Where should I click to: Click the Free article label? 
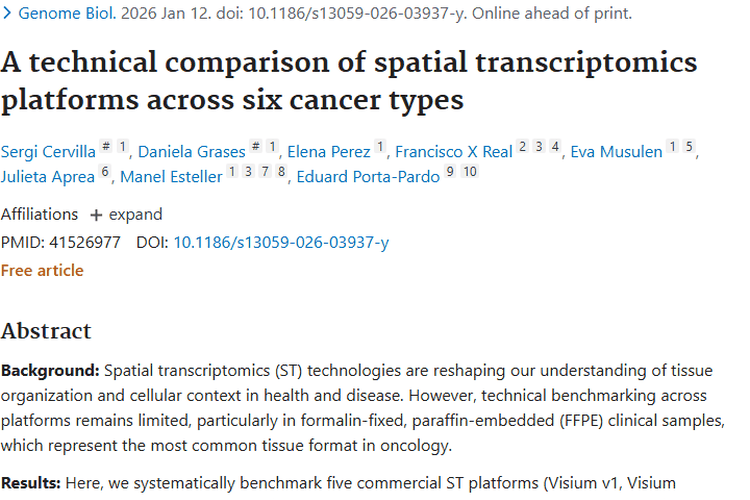[x=42, y=270]
